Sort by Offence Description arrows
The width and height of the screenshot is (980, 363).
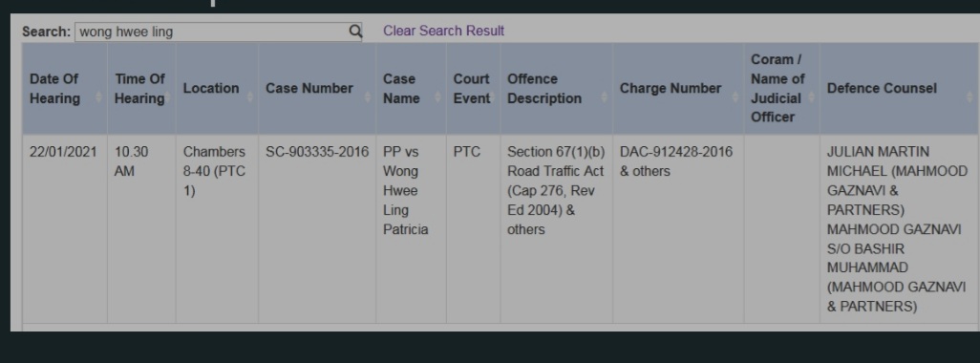coord(605,96)
